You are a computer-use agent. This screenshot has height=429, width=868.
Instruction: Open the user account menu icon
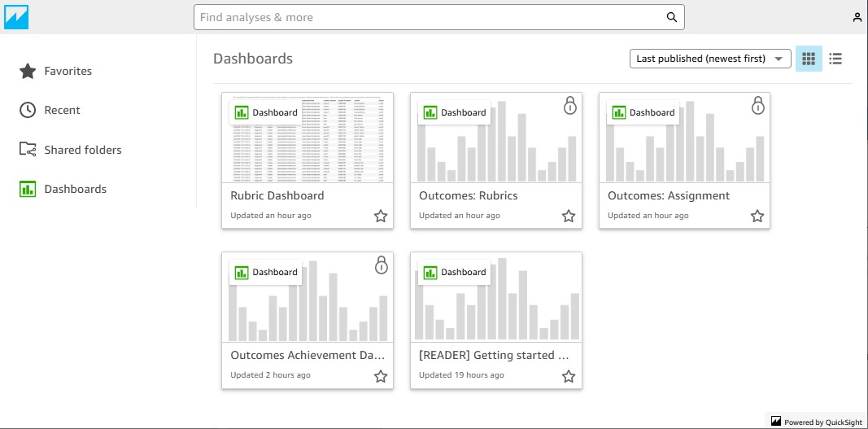click(x=857, y=17)
